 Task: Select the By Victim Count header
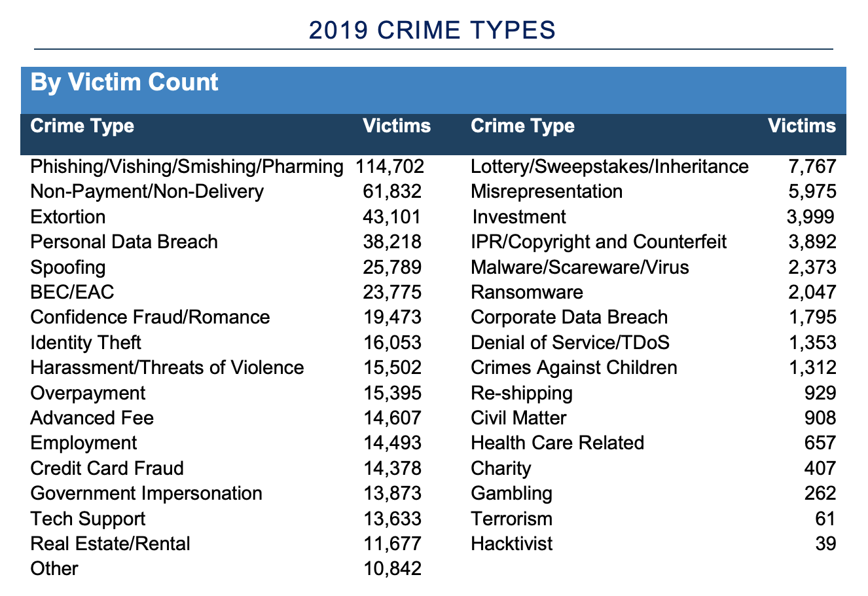pyautogui.click(x=124, y=83)
